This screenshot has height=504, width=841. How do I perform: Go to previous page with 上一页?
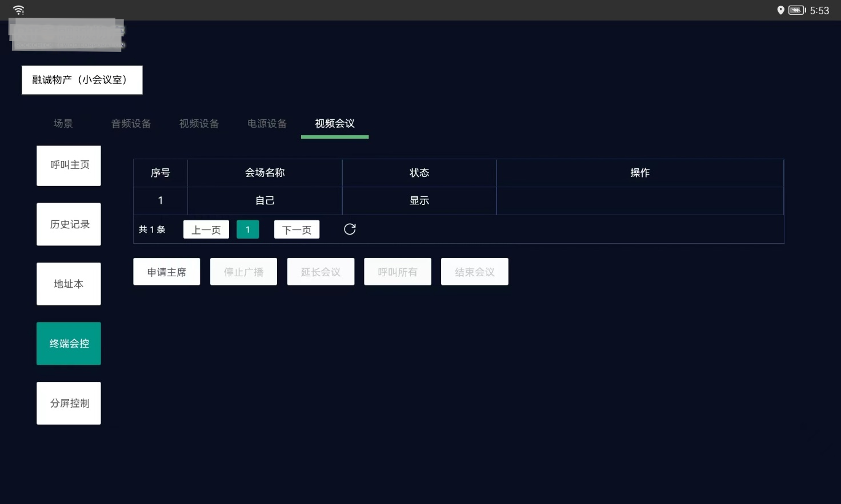coord(206,229)
